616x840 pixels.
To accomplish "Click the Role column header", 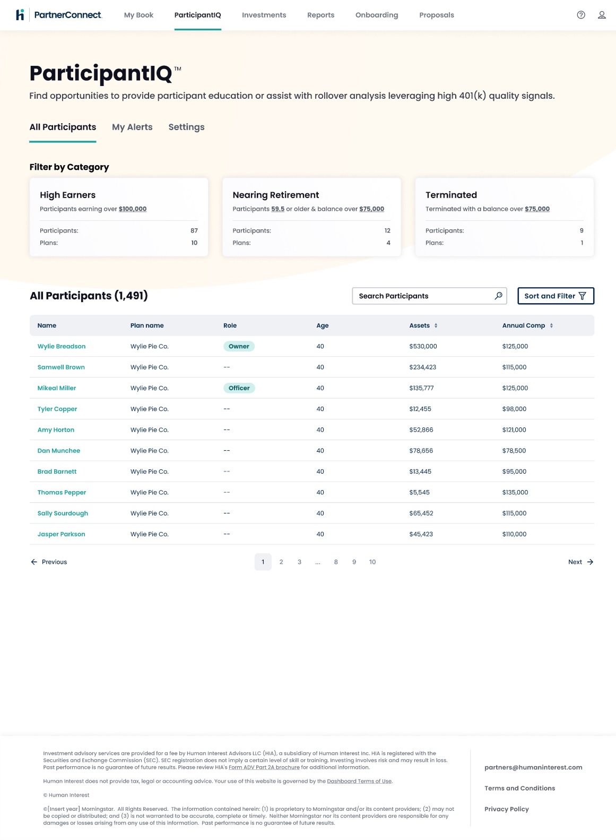I will coord(230,325).
